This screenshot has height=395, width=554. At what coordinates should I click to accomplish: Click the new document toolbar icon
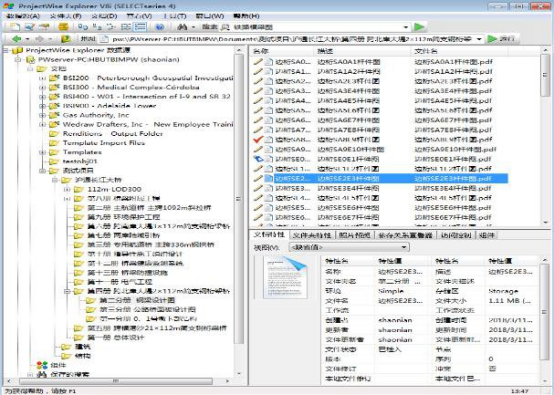[x=15, y=27]
